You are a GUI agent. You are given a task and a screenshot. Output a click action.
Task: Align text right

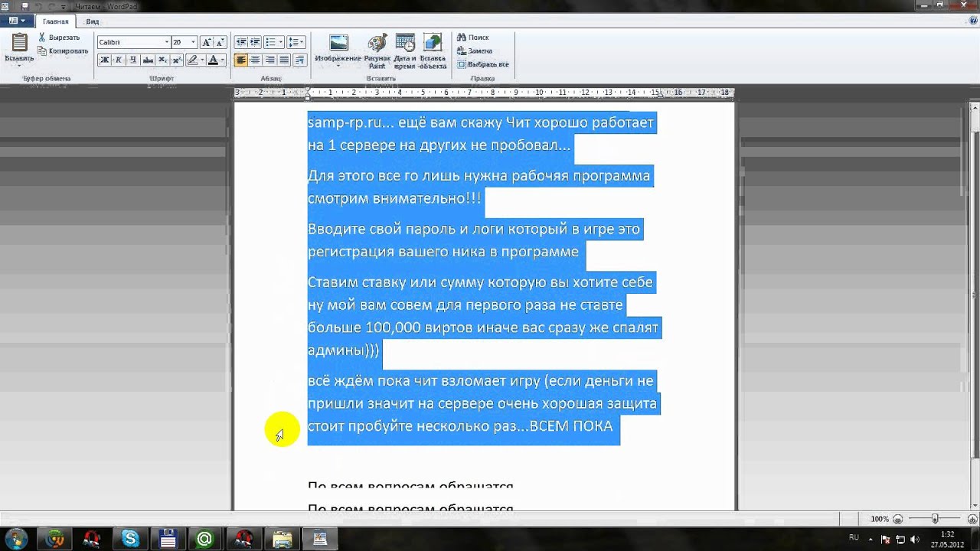[x=269, y=60]
